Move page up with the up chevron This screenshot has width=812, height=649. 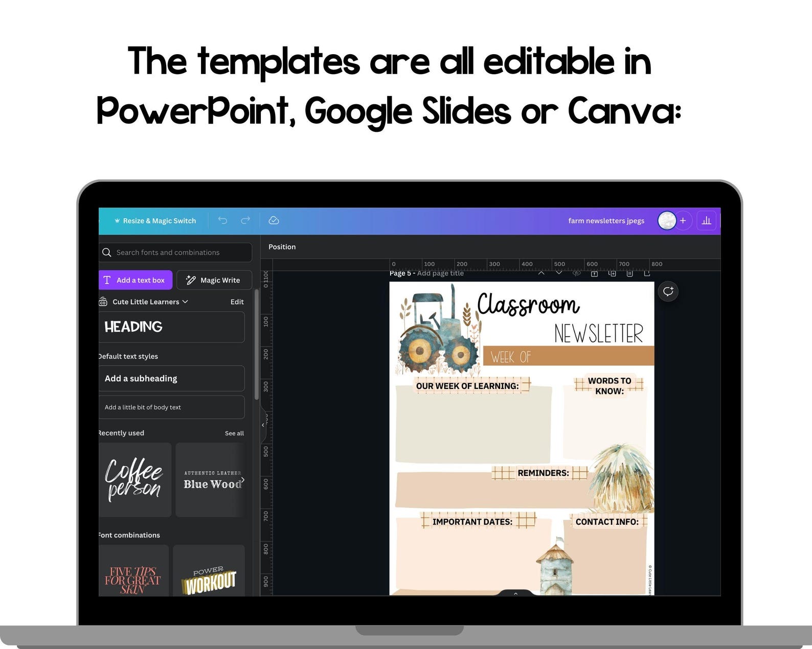tap(541, 273)
